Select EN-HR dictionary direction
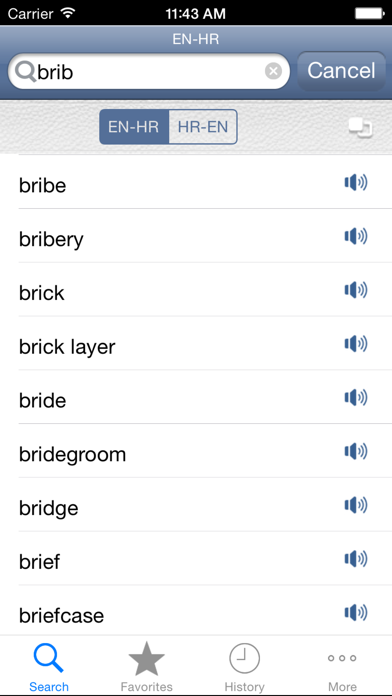Image resolution: width=392 pixels, height=696 pixels. pos(134,127)
